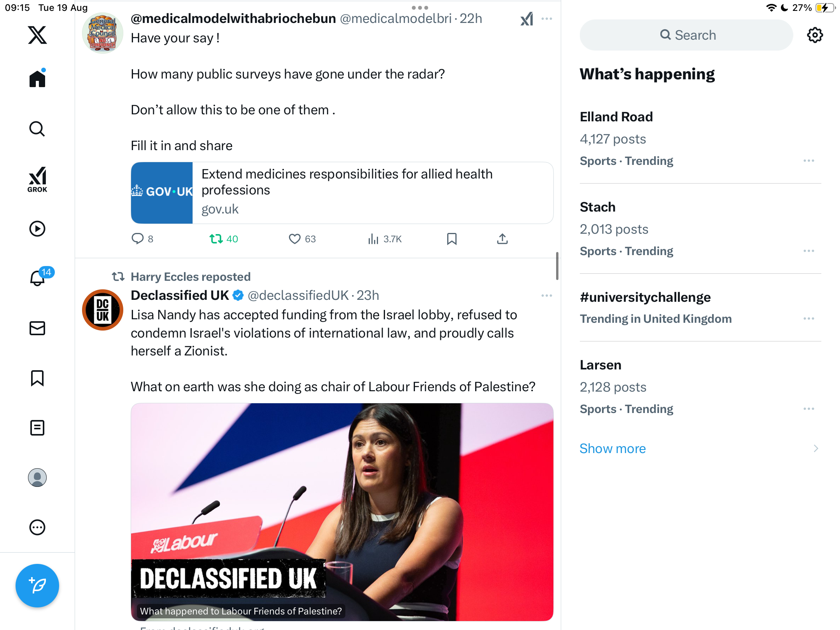The height and width of the screenshot is (630, 840).
Task: Click the timeline scrollbar
Action: pos(557,266)
